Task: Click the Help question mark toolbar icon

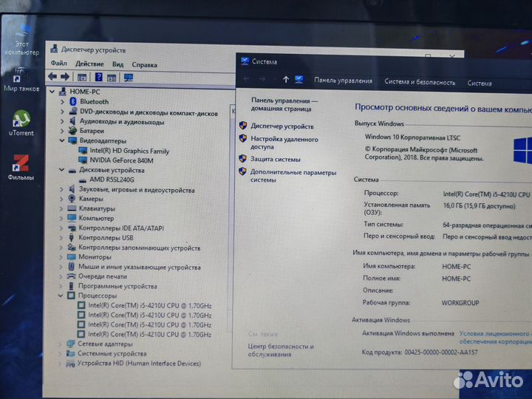Action: click(x=98, y=77)
